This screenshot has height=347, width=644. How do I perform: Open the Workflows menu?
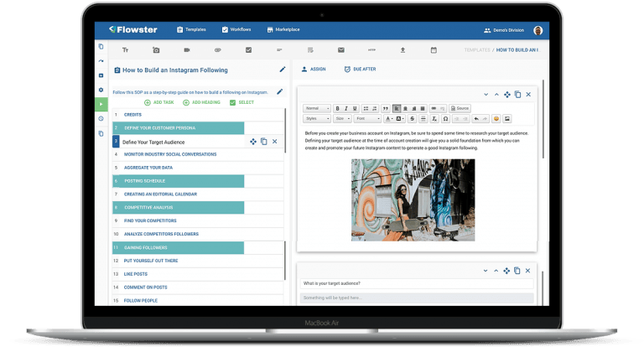point(236,29)
